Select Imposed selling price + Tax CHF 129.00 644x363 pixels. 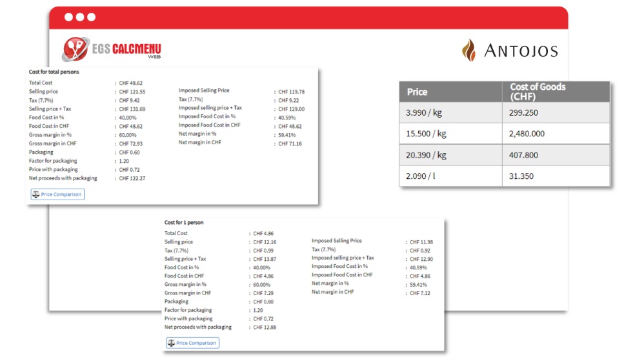pyautogui.click(x=291, y=109)
